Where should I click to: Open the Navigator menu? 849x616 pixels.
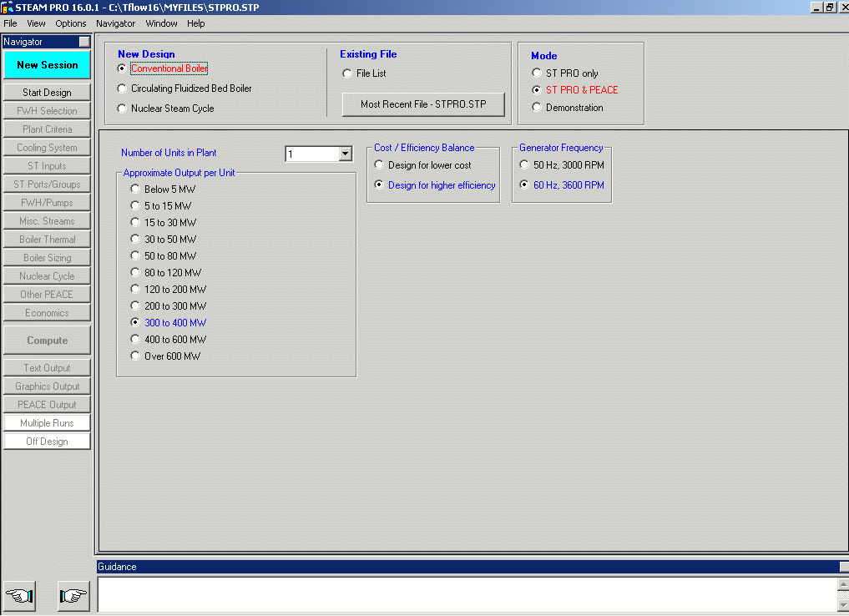(x=116, y=23)
